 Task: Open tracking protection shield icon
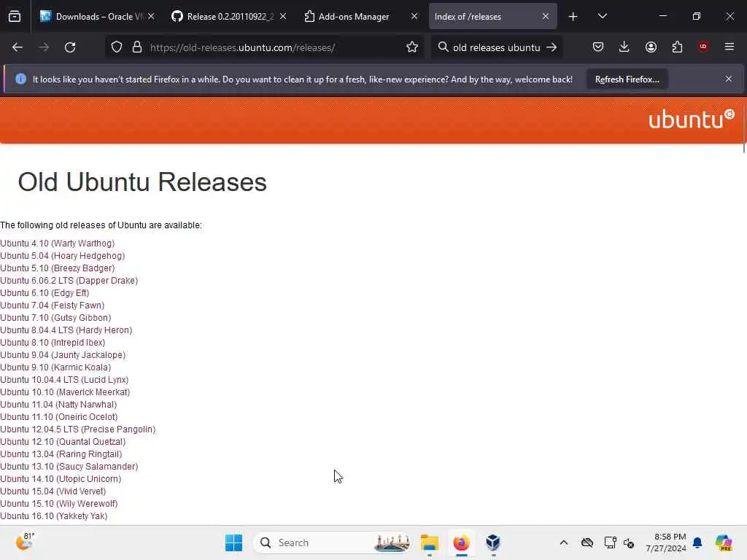pyautogui.click(x=117, y=47)
